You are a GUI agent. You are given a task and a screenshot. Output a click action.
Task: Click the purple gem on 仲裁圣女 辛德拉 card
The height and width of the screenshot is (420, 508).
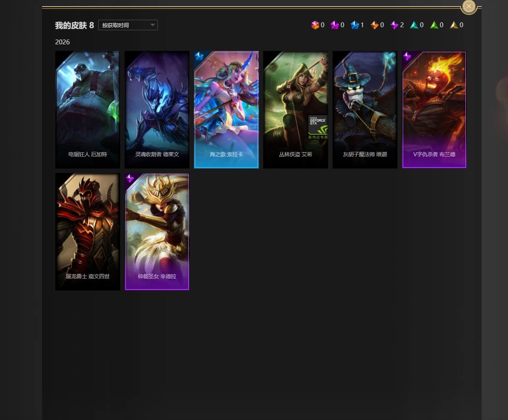[x=130, y=178]
